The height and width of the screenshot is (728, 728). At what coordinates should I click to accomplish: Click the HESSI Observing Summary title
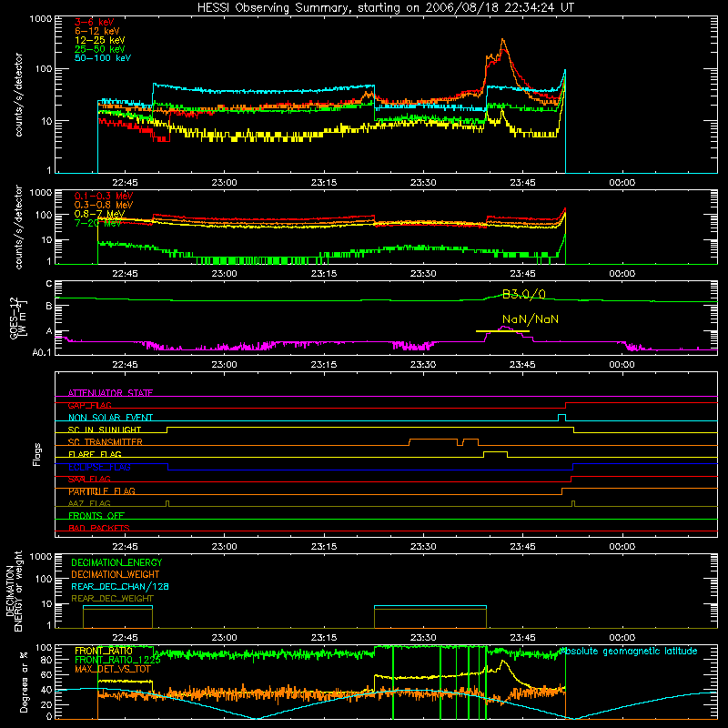(x=386, y=8)
